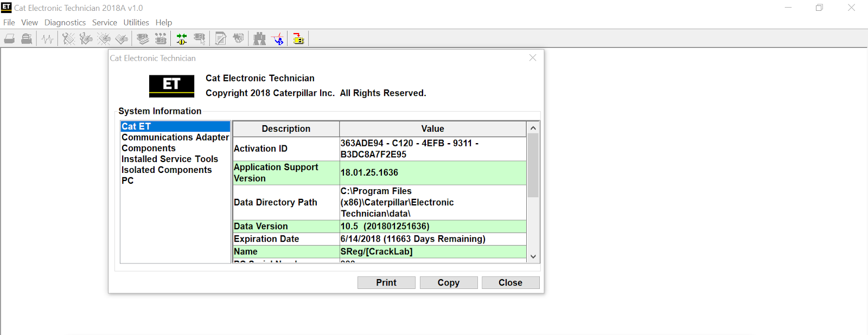Select Isolated Components entry

click(175, 170)
